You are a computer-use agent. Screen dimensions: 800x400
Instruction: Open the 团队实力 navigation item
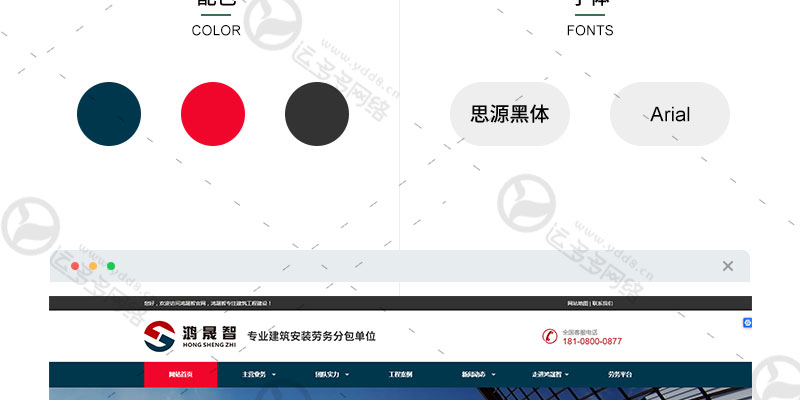(327, 374)
